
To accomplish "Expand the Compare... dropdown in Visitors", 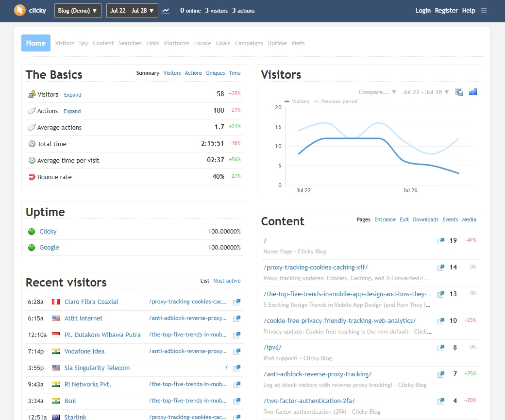I will coord(377,92).
